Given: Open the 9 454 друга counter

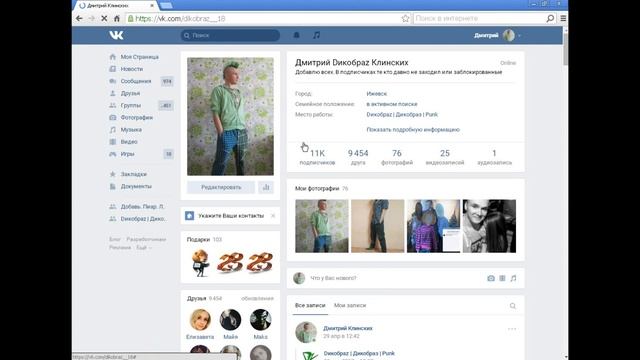Looking at the screenshot, I should coord(358,157).
